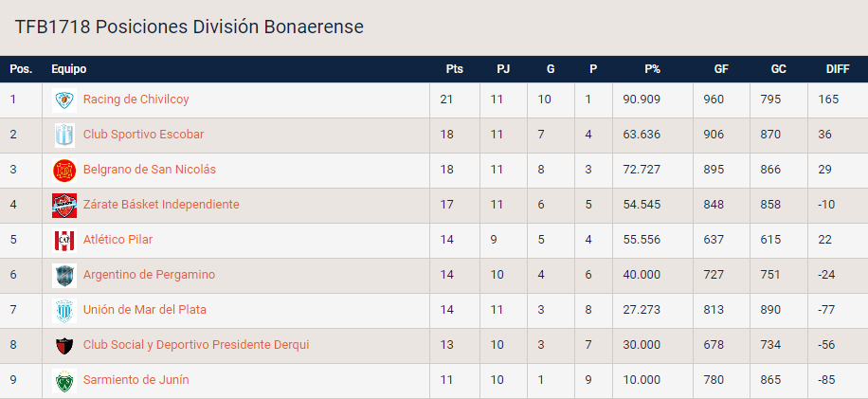
Task: Click the Atlético Pilar team crest
Action: 64,240
